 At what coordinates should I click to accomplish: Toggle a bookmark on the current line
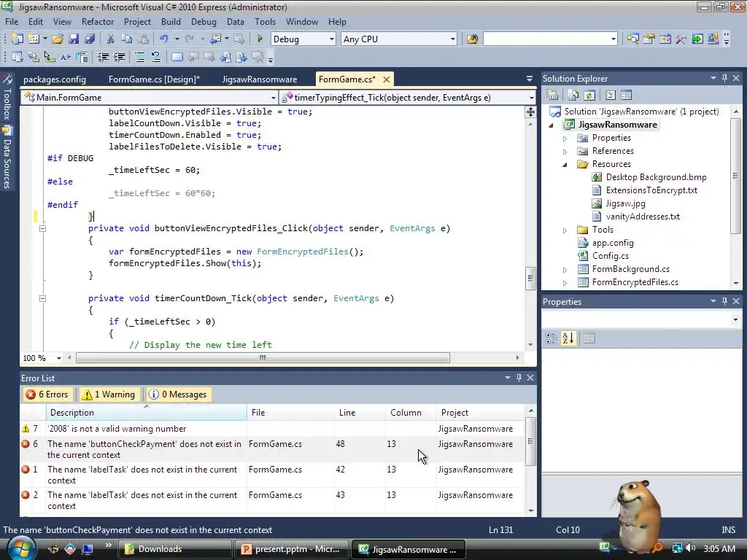click(x=177, y=58)
